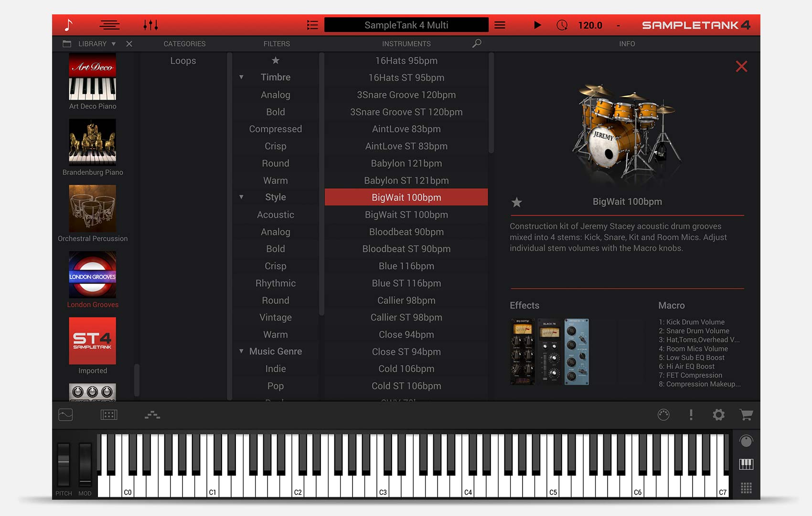The width and height of the screenshot is (812, 516).
Task: Click the multi part list icon beside name field
Action: coord(313,25)
